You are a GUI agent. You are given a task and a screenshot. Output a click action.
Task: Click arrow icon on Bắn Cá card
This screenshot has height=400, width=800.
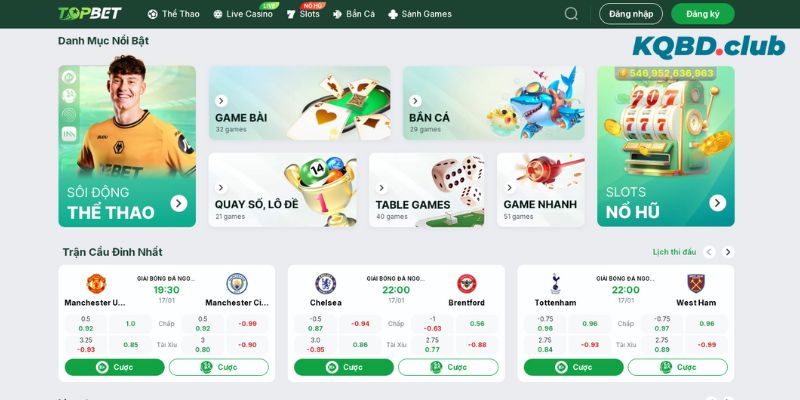click(415, 101)
